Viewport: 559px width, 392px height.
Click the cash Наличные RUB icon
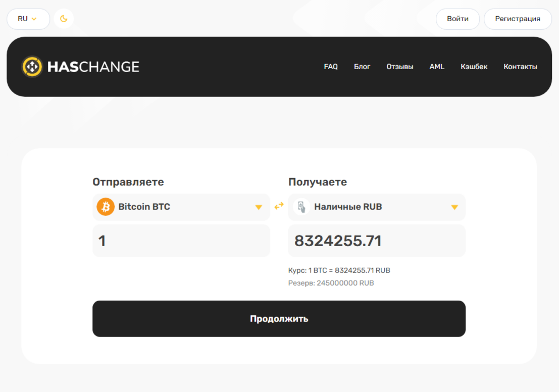[x=301, y=207]
